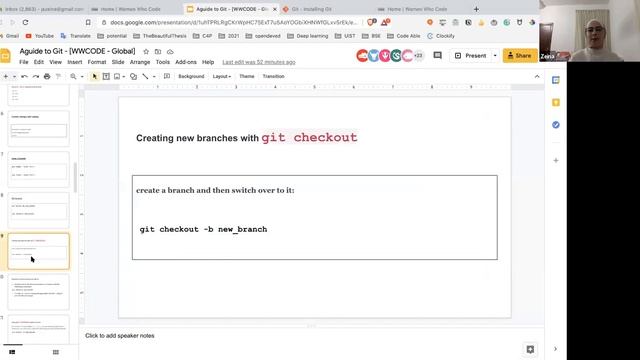The image size is (640, 360).
Task: Open the zoom level dropdown arrow
Action: tap(82, 76)
